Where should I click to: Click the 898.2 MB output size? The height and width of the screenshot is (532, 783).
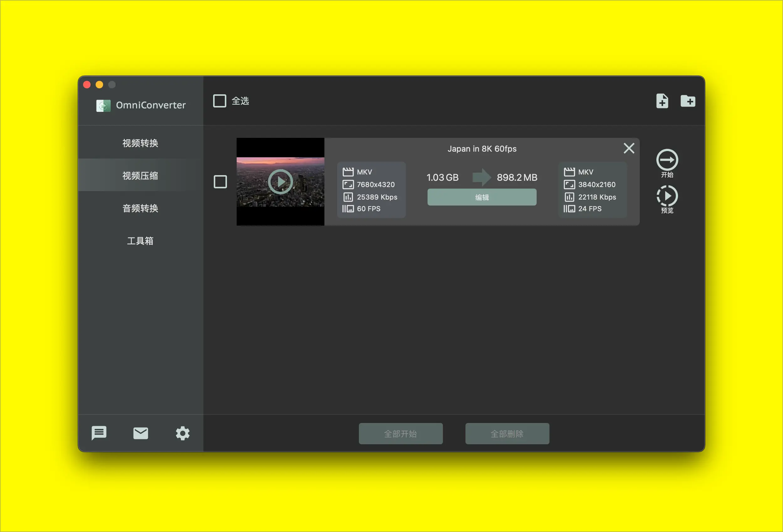tap(517, 177)
